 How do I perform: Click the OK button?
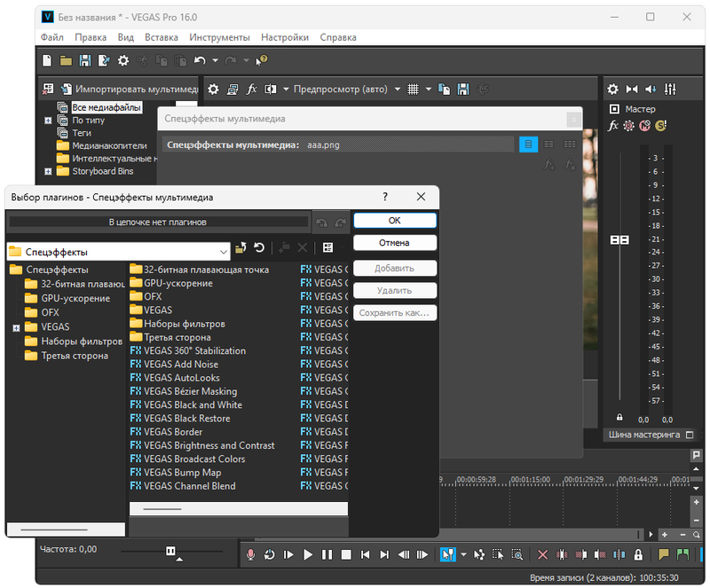pos(394,220)
